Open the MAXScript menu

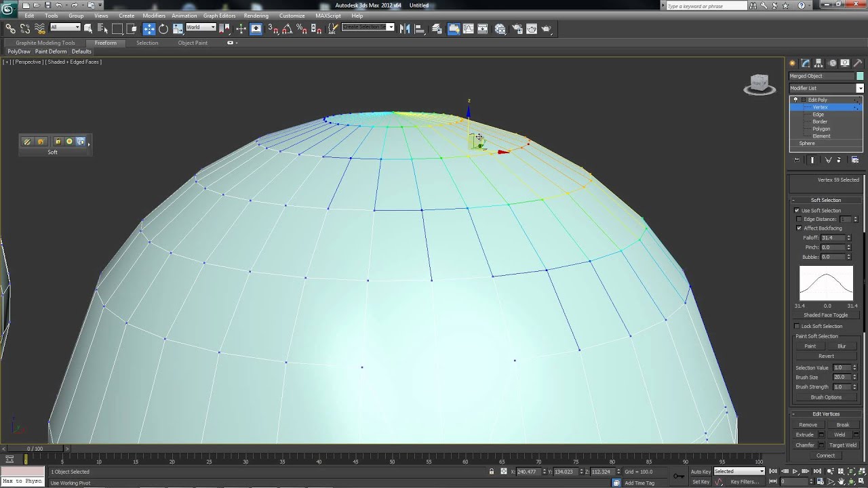pyautogui.click(x=328, y=16)
